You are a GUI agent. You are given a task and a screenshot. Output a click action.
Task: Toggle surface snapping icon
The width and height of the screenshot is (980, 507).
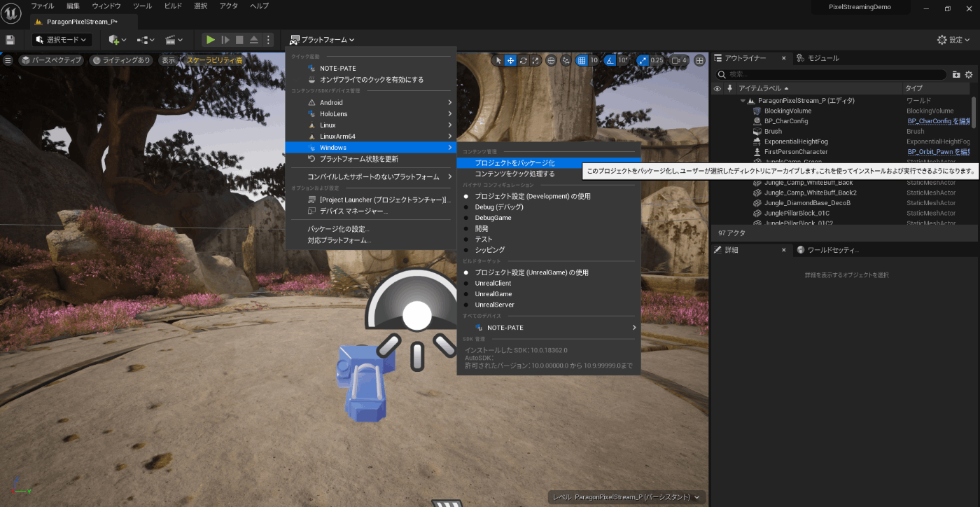click(x=566, y=60)
